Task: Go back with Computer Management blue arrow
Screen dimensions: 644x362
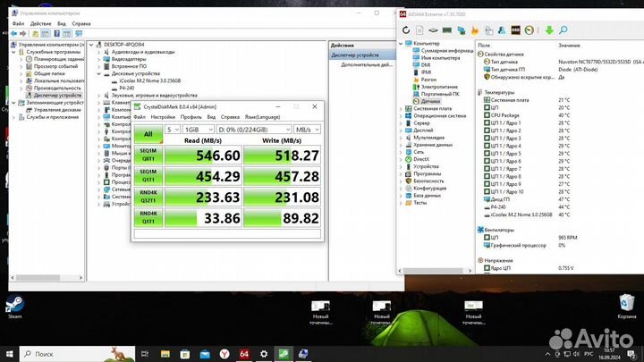Action: [14, 34]
